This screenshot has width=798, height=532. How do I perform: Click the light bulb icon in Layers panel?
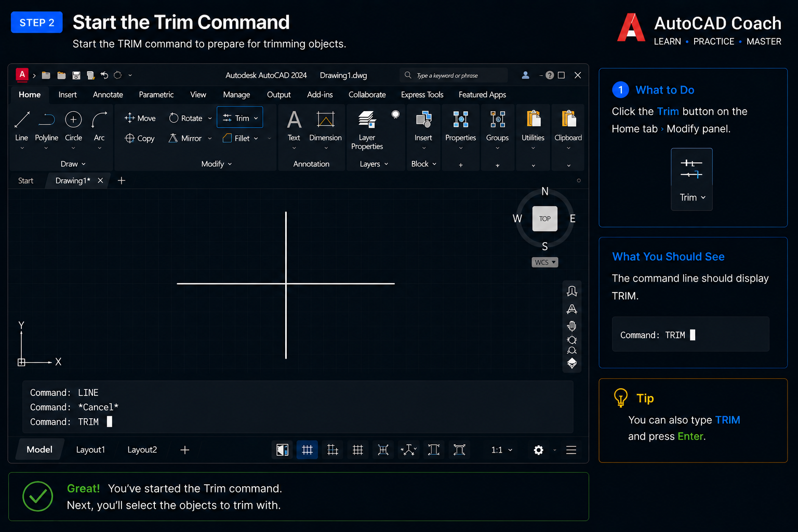click(x=395, y=115)
